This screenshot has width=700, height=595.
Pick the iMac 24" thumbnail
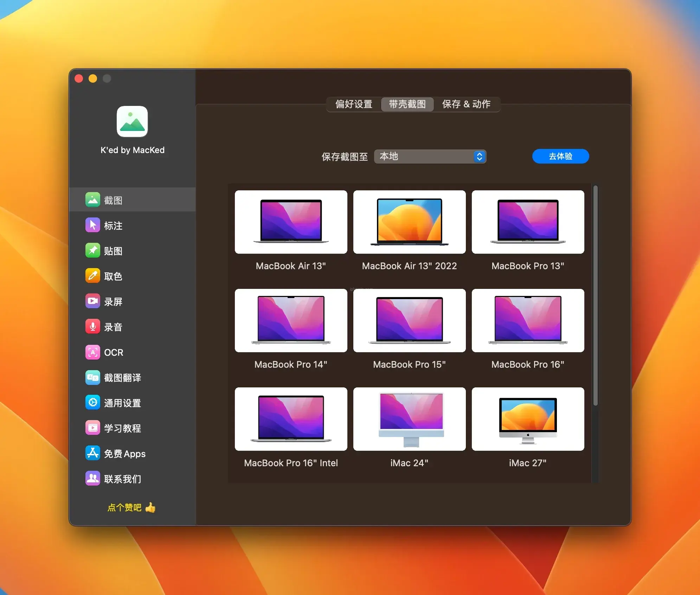pyautogui.click(x=410, y=419)
